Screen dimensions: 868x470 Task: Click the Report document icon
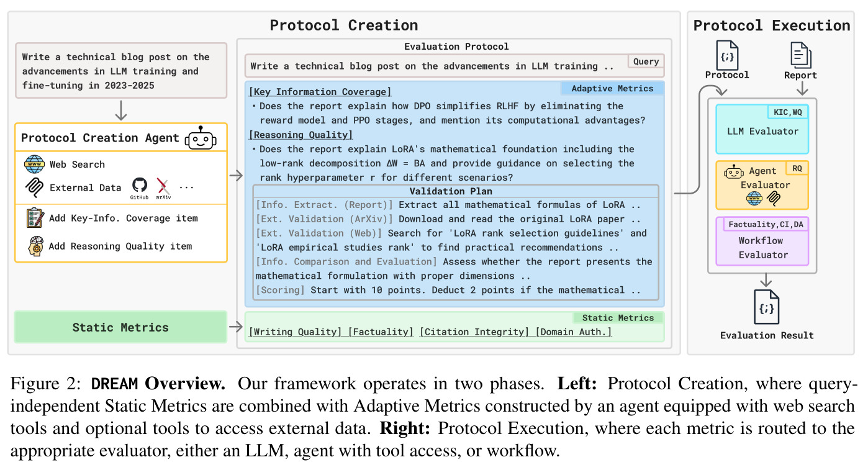pyautogui.click(x=800, y=55)
